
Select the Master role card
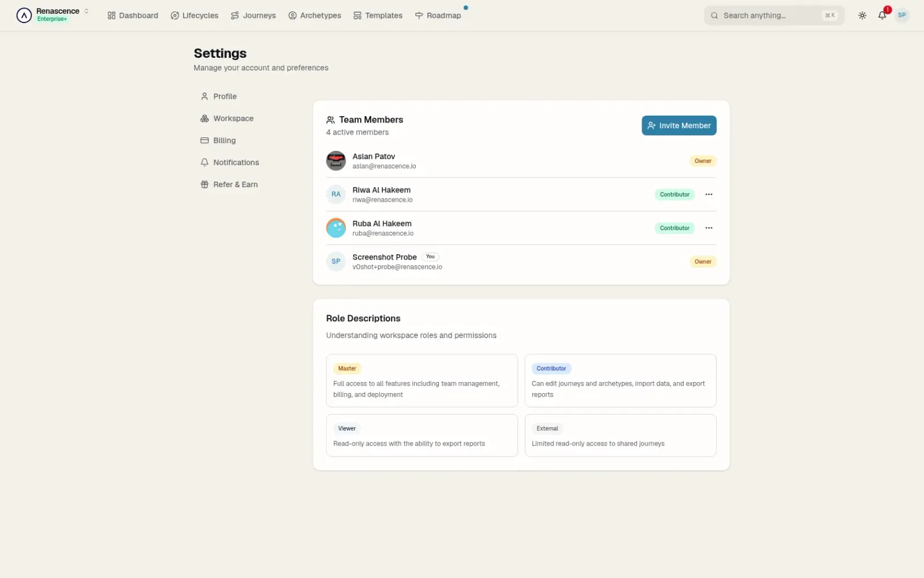coord(422,380)
